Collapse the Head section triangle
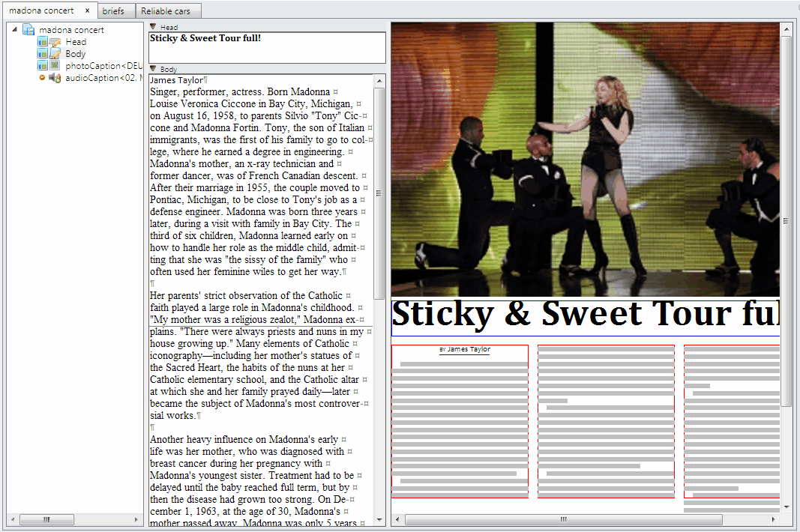Viewport: 800px width, 532px height. [153, 27]
